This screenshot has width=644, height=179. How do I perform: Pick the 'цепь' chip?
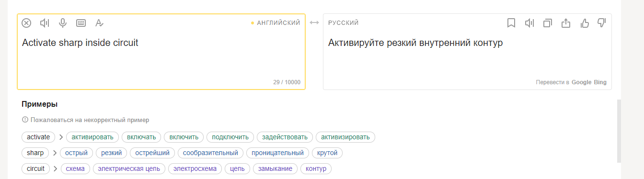[238, 168]
